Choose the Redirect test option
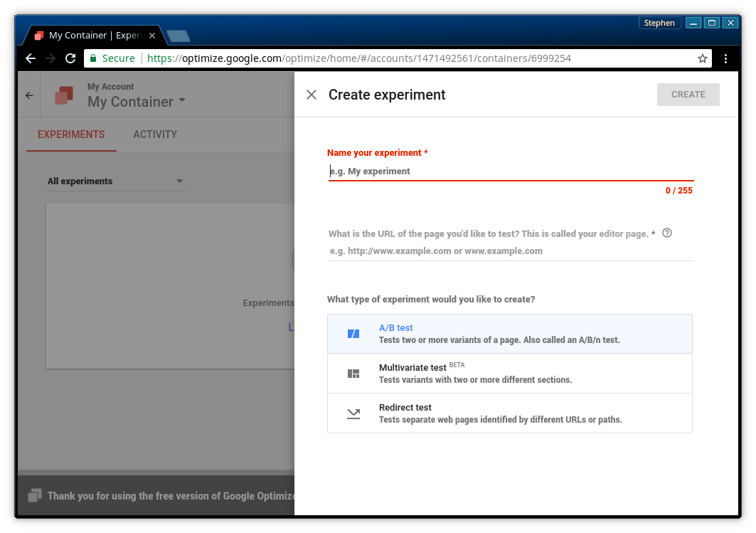This screenshot has width=756, height=533. [510, 413]
